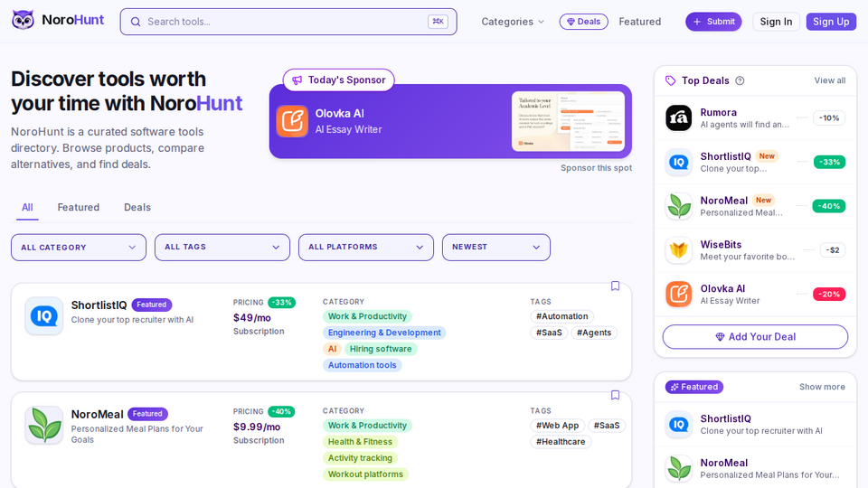The height and width of the screenshot is (488, 868).
Task: Select the Health & Fitness category tag
Action: (360, 442)
